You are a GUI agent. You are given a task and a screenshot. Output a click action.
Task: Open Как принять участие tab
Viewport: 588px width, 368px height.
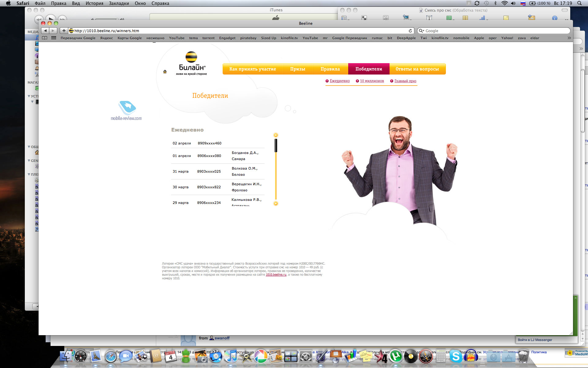[253, 69]
